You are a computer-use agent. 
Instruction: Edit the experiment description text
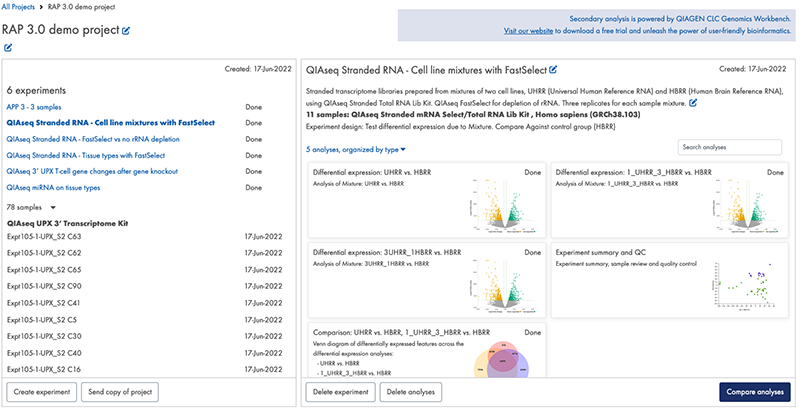pyautogui.click(x=693, y=104)
